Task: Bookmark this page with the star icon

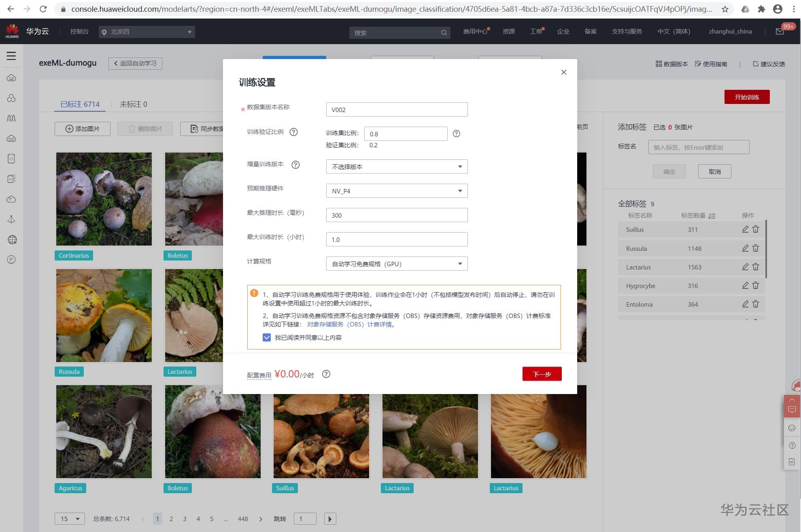Action: (x=725, y=9)
